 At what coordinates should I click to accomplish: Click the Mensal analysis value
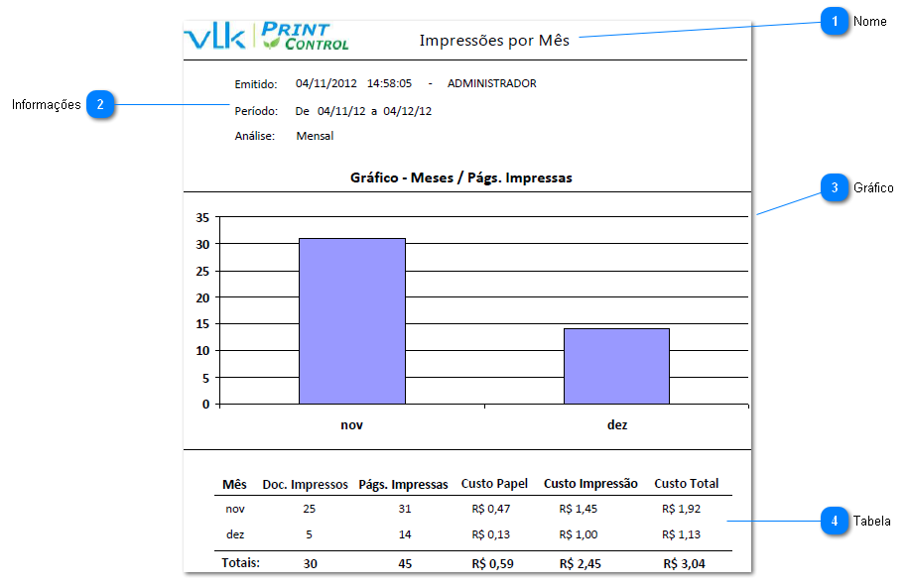tap(316, 136)
